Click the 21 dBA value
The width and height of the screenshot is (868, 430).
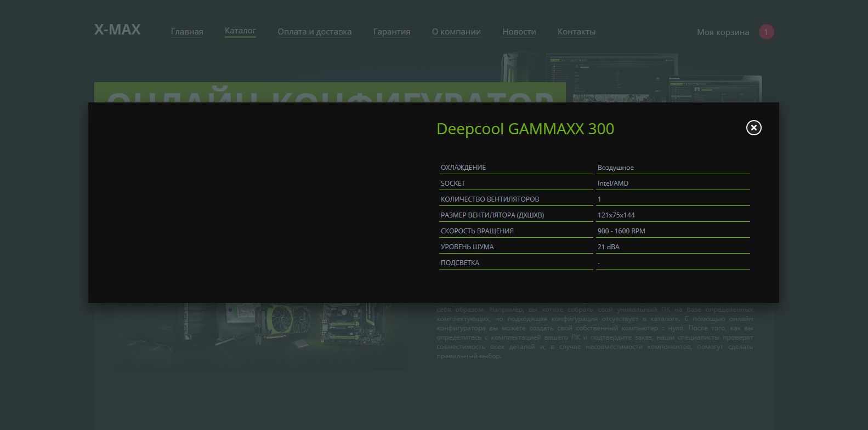tap(609, 247)
